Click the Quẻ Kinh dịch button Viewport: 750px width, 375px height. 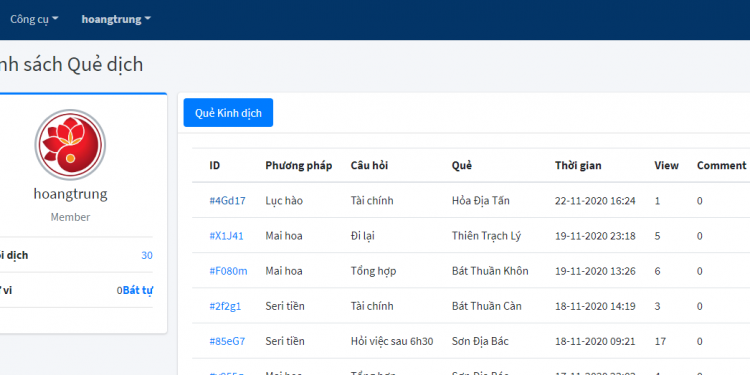(x=228, y=113)
